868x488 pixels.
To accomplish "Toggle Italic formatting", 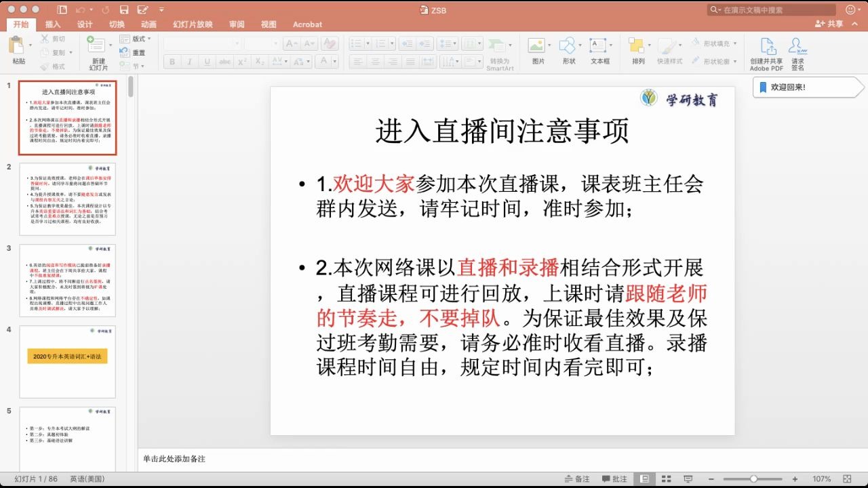I will [189, 62].
